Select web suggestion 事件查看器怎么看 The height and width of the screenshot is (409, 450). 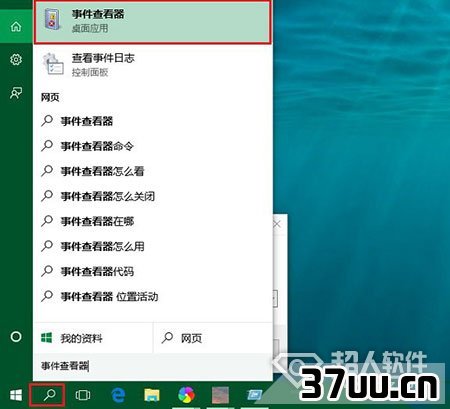click(153, 171)
